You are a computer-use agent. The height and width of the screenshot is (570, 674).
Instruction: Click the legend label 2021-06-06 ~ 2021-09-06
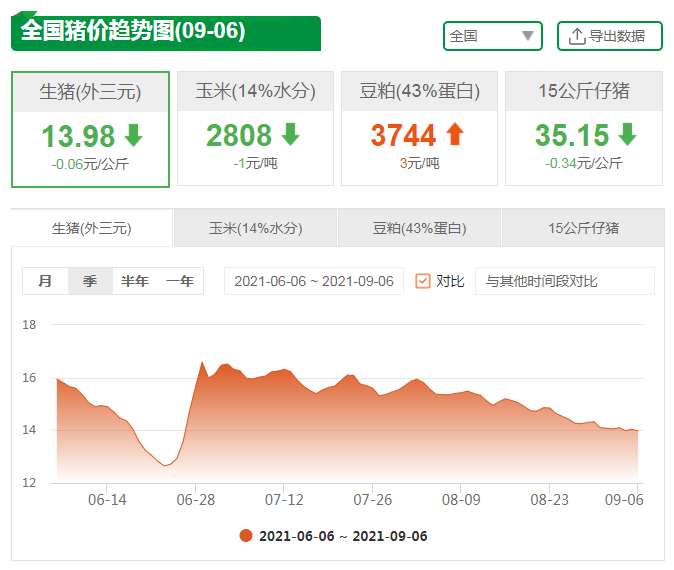[x=343, y=536]
